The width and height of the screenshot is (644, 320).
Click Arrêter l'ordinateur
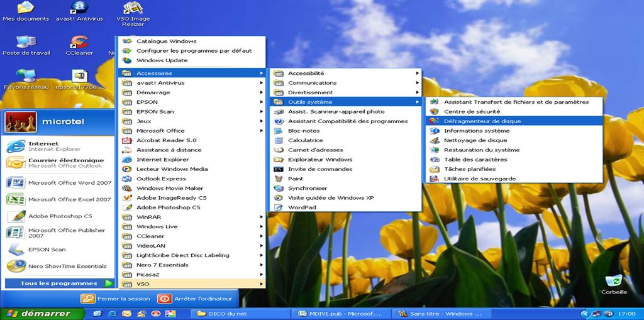tap(195, 299)
